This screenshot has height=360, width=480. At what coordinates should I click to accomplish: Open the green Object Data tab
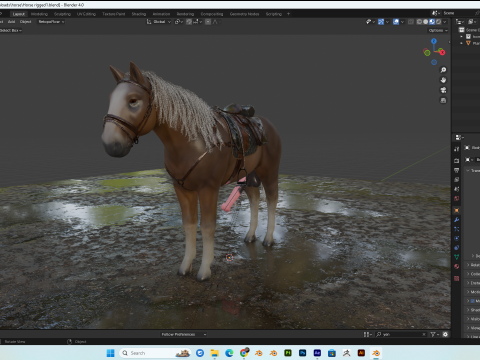tap(457, 257)
